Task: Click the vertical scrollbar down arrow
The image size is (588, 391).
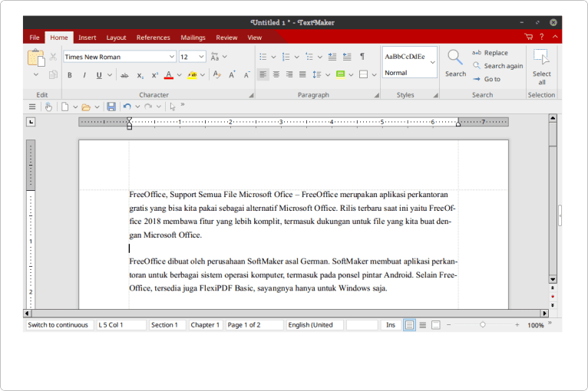Action: 553,279
